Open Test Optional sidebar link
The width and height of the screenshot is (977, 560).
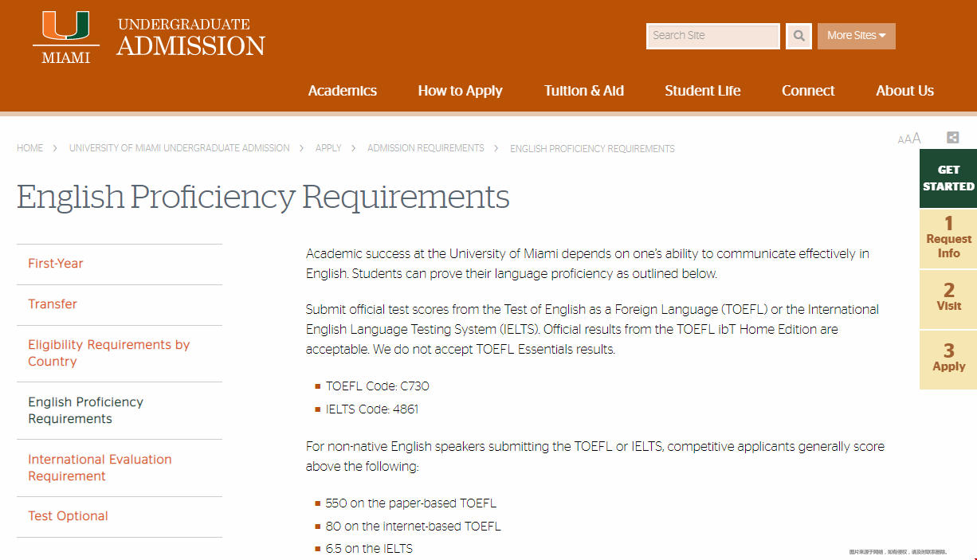(68, 516)
